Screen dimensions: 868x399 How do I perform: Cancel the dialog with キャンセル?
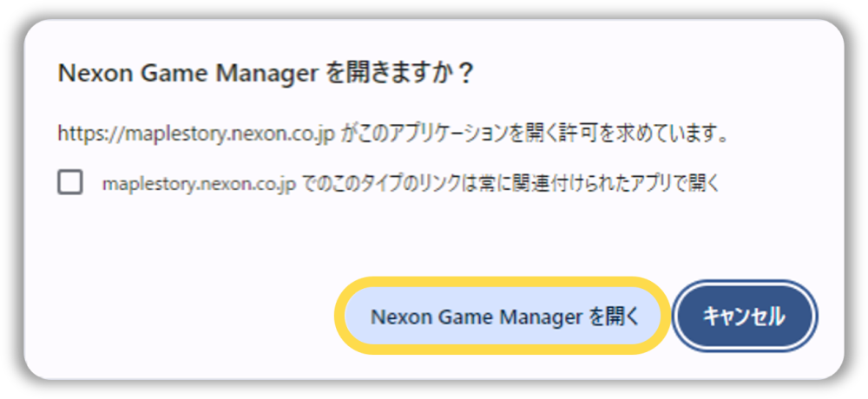(x=745, y=317)
